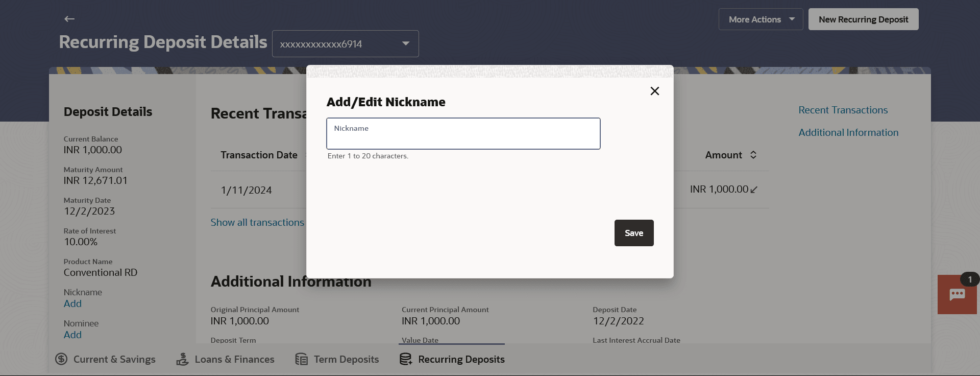Click the 'Enter 1 to 20 characters.' hint
The width and height of the screenshot is (980, 376).
coord(368,156)
